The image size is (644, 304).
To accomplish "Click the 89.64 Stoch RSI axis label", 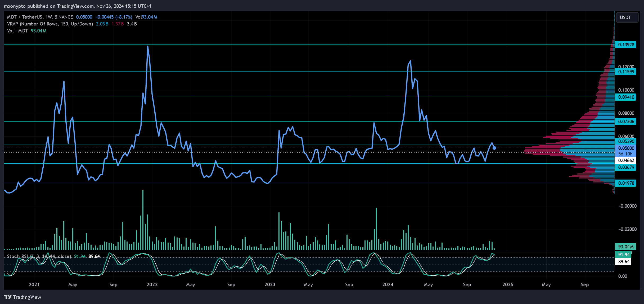I will [623, 262].
